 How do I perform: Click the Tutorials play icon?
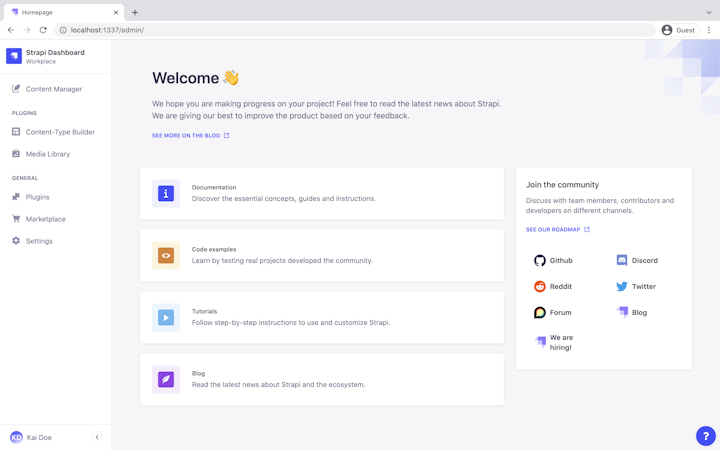coord(166,317)
